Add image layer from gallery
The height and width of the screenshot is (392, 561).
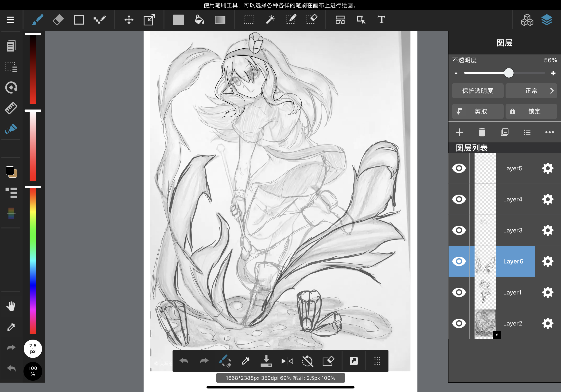pyautogui.click(x=504, y=132)
